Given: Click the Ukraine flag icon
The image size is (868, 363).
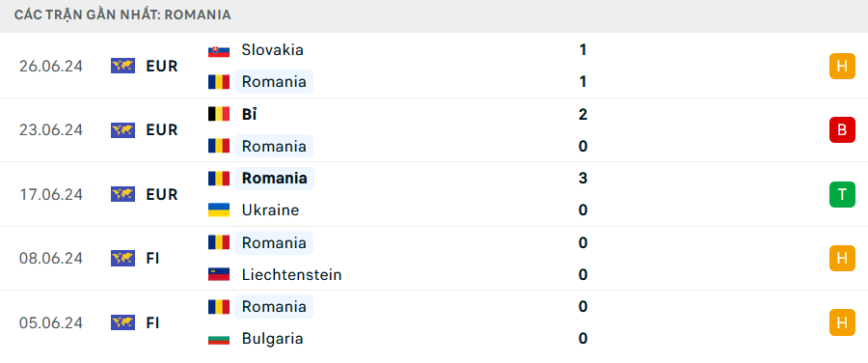Looking at the screenshot, I should [x=219, y=210].
